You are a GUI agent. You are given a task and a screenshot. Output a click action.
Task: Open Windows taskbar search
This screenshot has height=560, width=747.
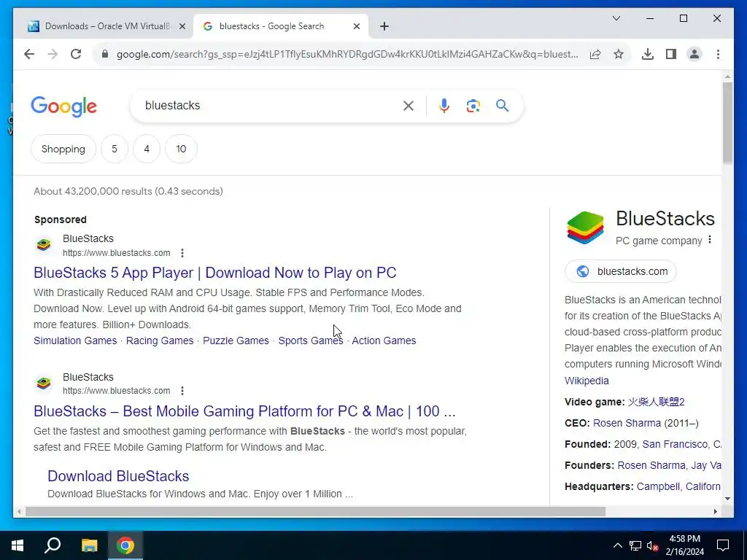click(53, 545)
